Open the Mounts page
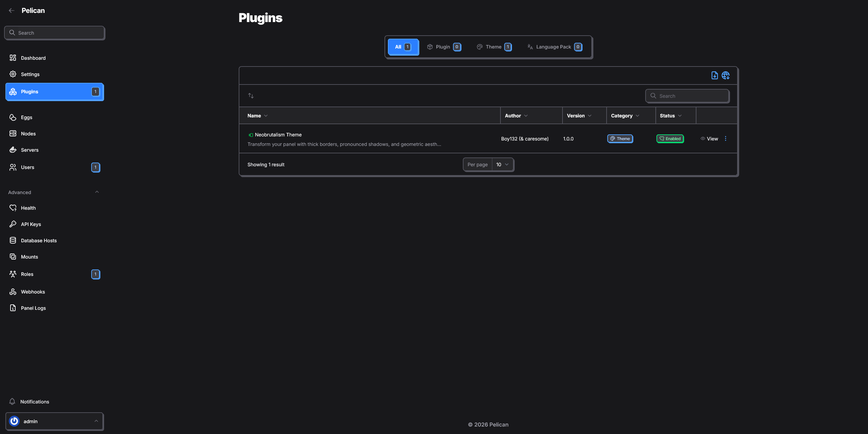Image resolution: width=868 pixels, height=434 pixels. [x=54, y=257]
